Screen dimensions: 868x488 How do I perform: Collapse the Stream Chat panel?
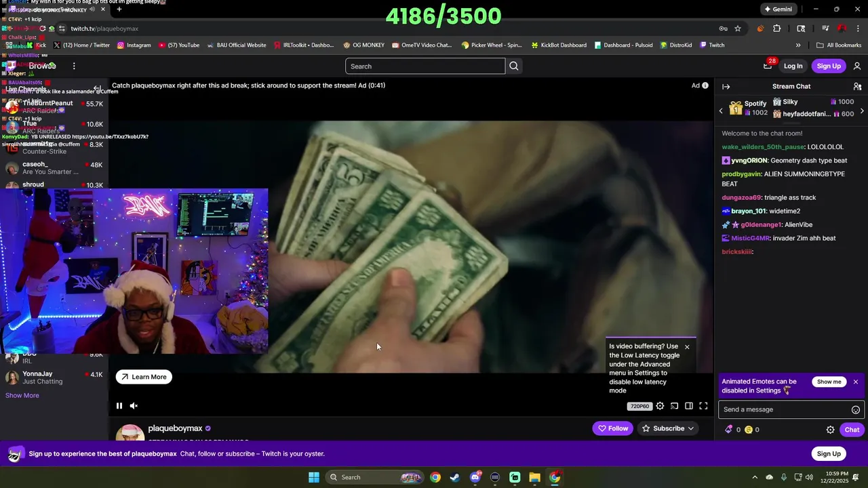(726, 87)
